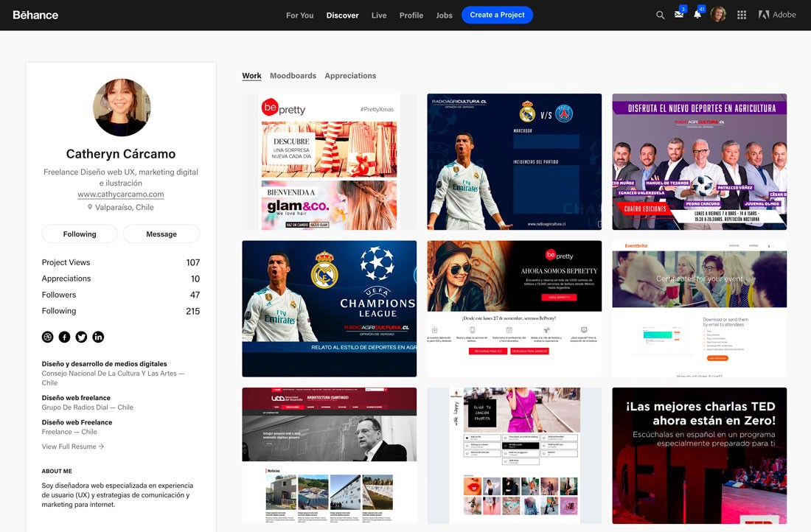Screen dimensions: 811x532
Task: Open the UEFA Champions League project thumbnail
Action: 329,309
